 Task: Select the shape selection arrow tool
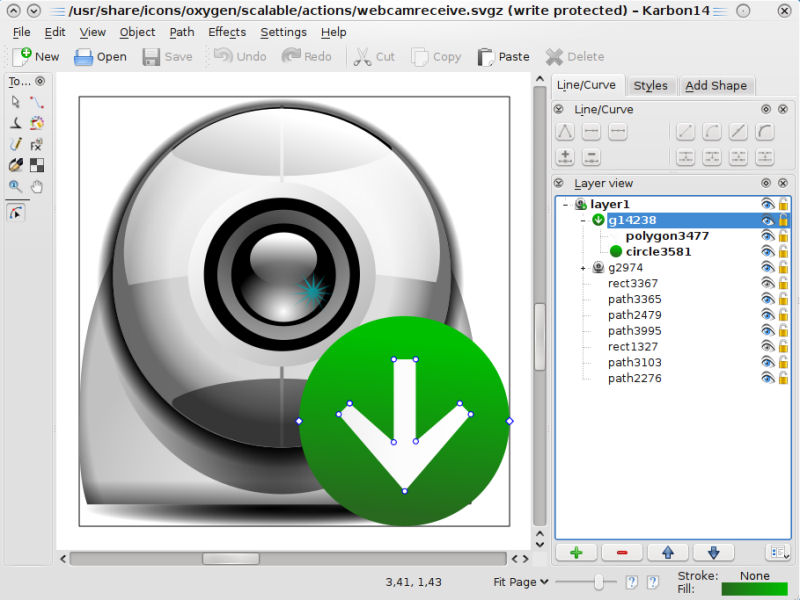click(14, 101)
